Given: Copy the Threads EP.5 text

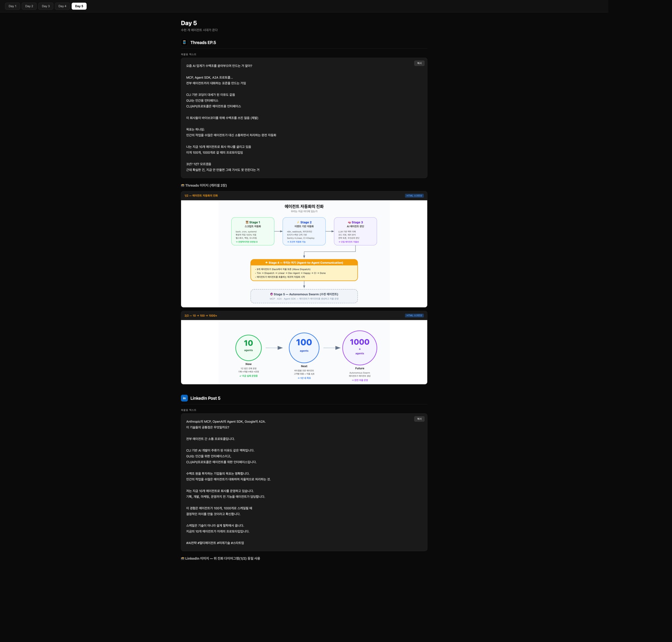Looking at the screenshot, I should coord(419,63).
